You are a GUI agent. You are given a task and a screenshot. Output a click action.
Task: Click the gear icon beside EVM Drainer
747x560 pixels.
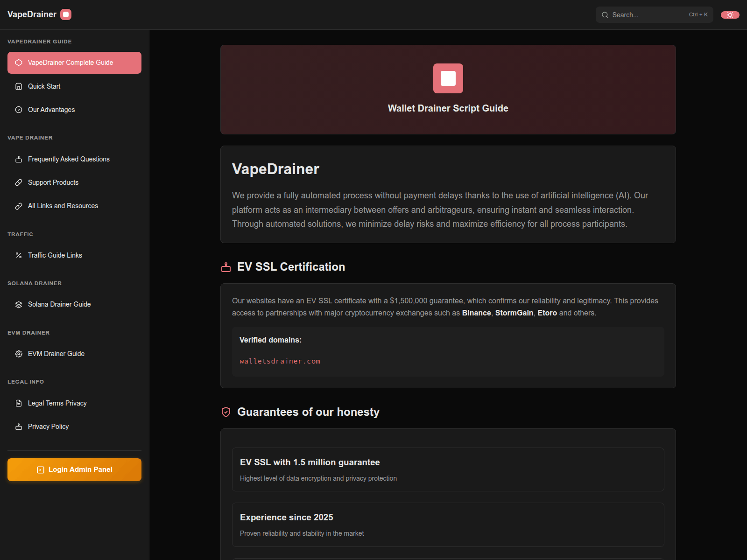tap(19, 354)
